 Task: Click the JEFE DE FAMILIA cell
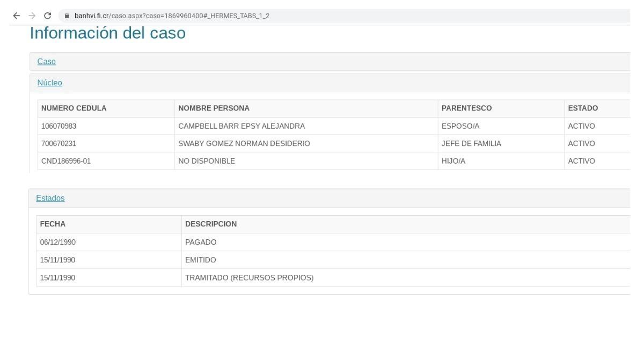click(x=471, y=144)
